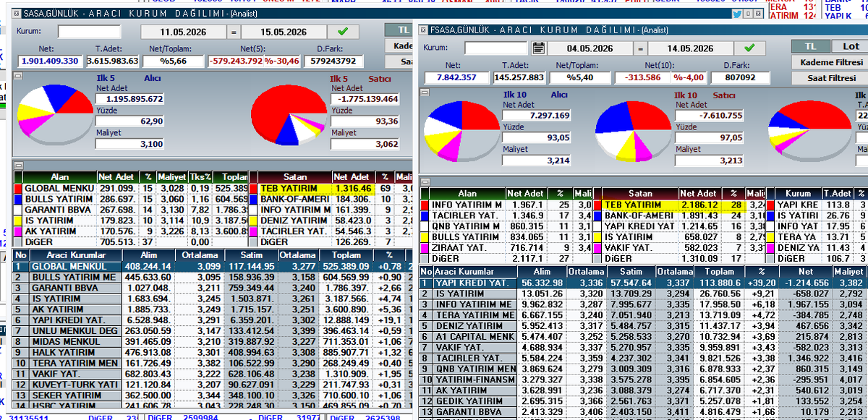Click Net(5) value -579.243.792
This screenshot has width=868, height=420.
236,61
